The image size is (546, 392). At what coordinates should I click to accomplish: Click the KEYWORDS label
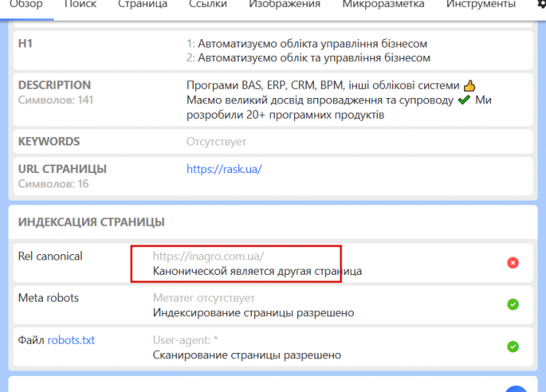point(49,142)
